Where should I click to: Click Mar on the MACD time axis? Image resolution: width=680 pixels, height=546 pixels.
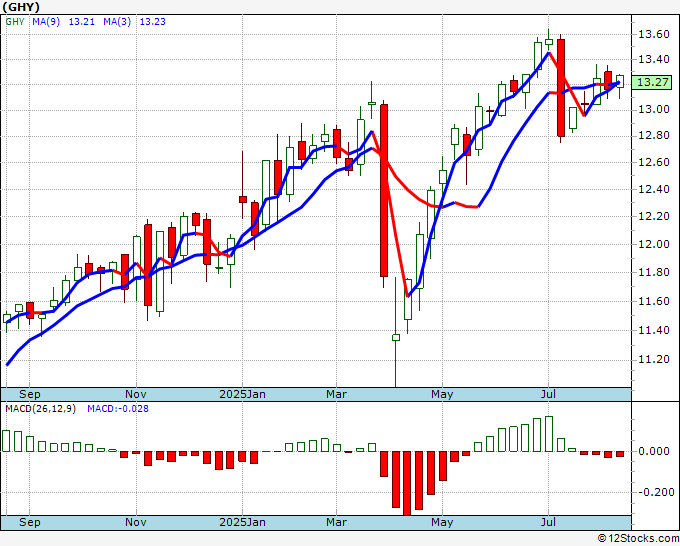(337, 522)
